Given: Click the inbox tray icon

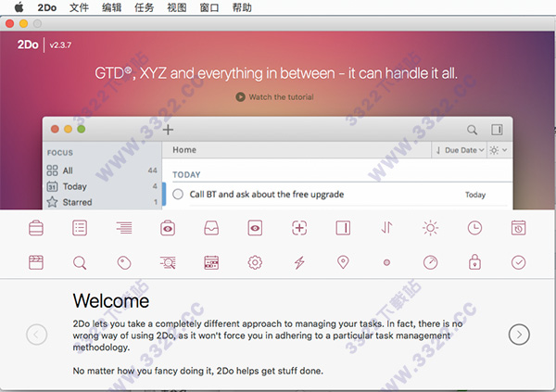Looking at the screenshot, I should pos(211,228).
